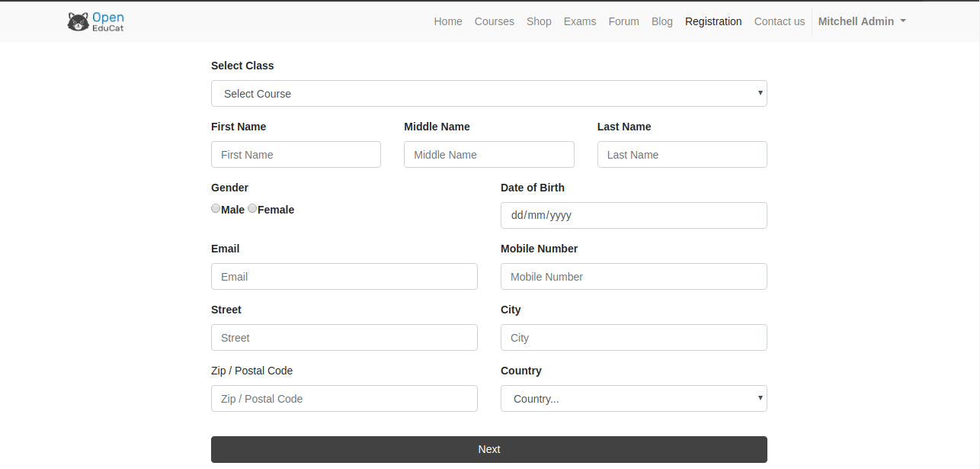Go to the Home menu item
This screenshot has width=980, height=469.
point(448,21)
